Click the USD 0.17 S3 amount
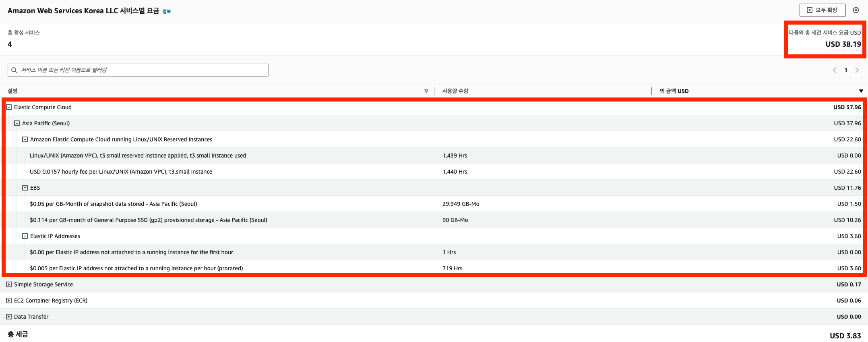This screenshot has height=342, width=868. [x=849, y=284]
